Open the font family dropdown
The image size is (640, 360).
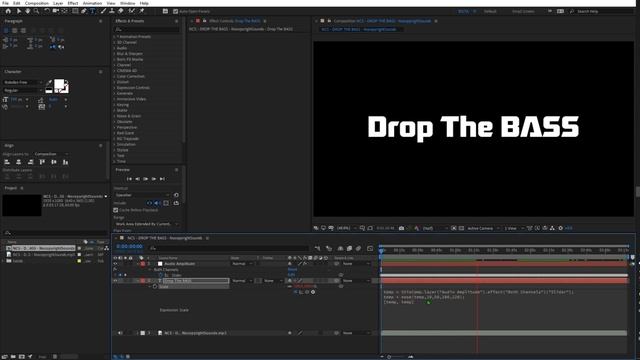click(x=23, y=82)
